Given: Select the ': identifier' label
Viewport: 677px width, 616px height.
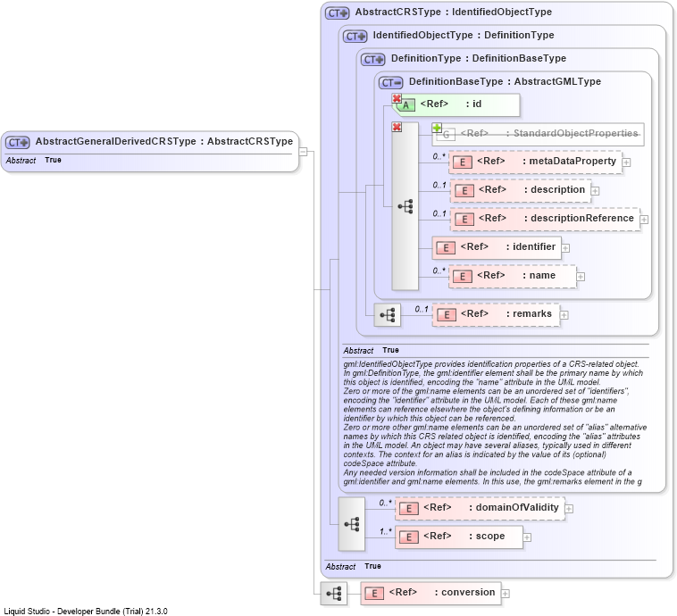Looking at the screenshot, I should point(531,246).
